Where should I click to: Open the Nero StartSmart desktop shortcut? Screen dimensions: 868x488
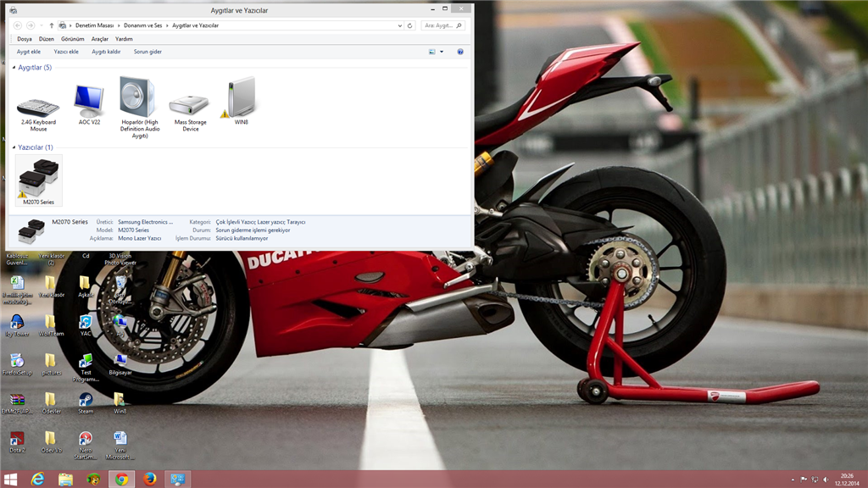tap(86, 446)
